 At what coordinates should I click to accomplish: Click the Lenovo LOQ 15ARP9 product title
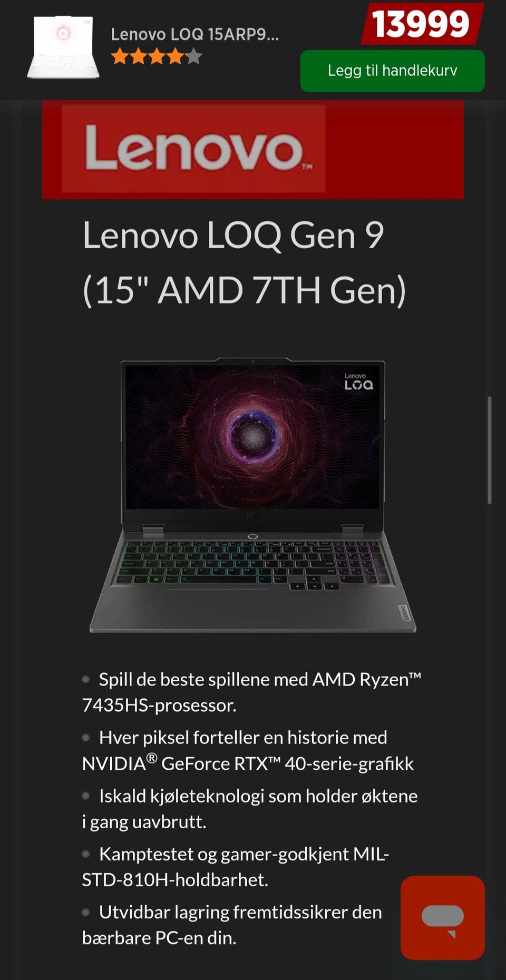coord(194,34)
